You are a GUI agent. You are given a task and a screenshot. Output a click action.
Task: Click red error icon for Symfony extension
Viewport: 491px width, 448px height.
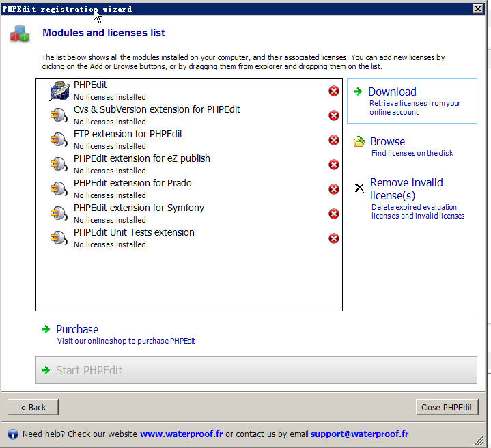(334, 214)
